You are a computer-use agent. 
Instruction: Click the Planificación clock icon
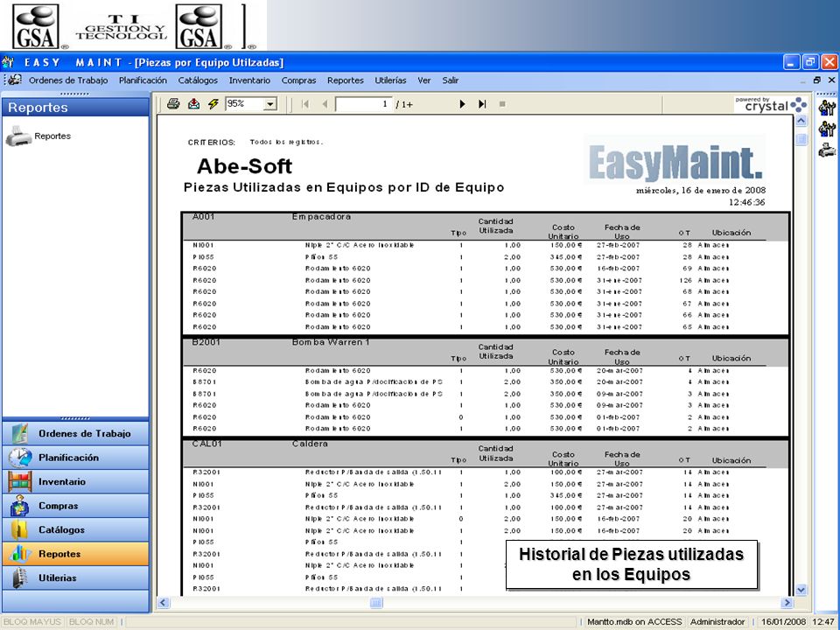click(x=20, y=458)
